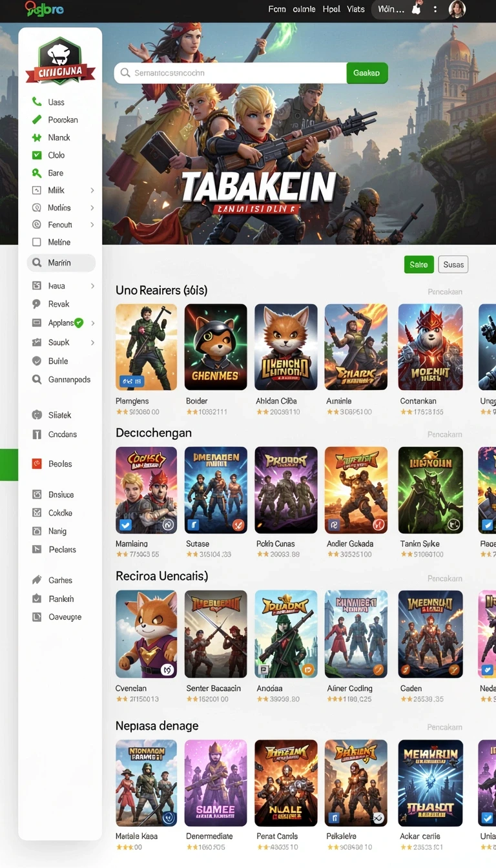
Task: Expand the Kaua submenu chevron
Action: pos(92,285)
